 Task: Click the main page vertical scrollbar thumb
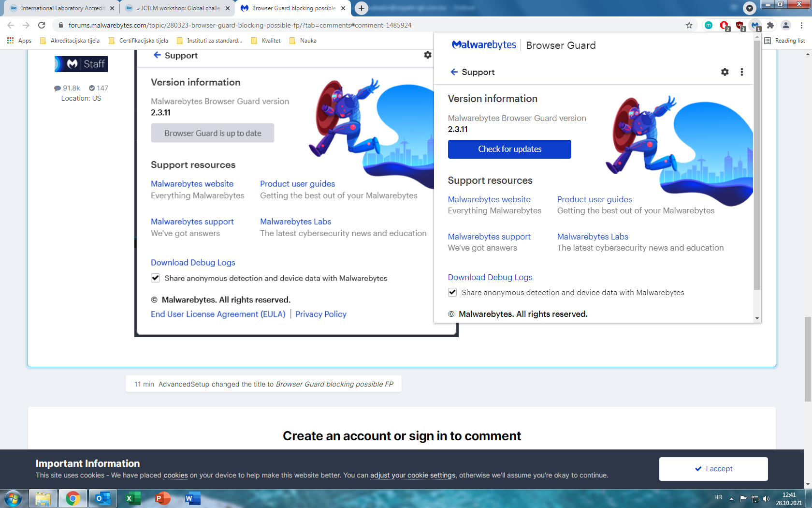coord(808,359)
